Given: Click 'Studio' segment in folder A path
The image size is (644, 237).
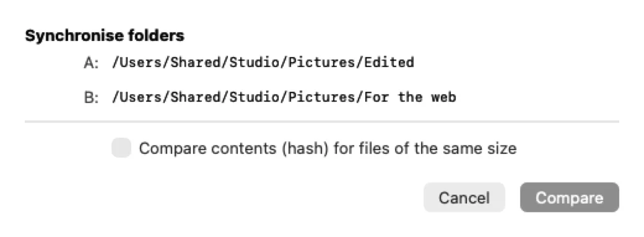Looking at the screenshot, I should click(x=255, y=63).
